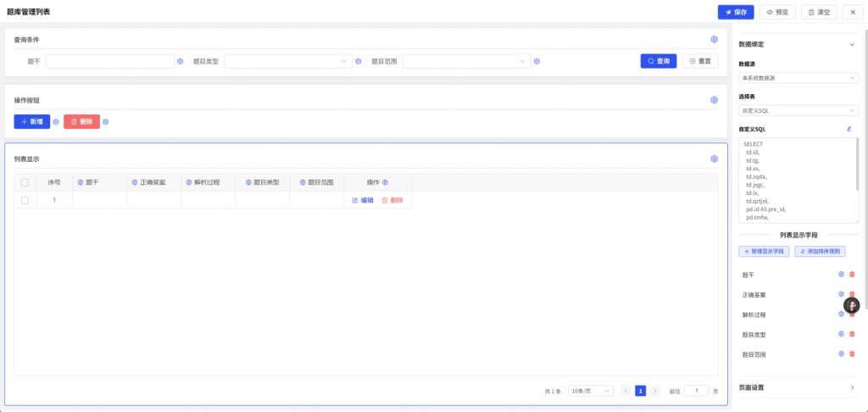Open settings gear for 查询条件 section
Screen dimensions: 868x412
tap(714, 39)
